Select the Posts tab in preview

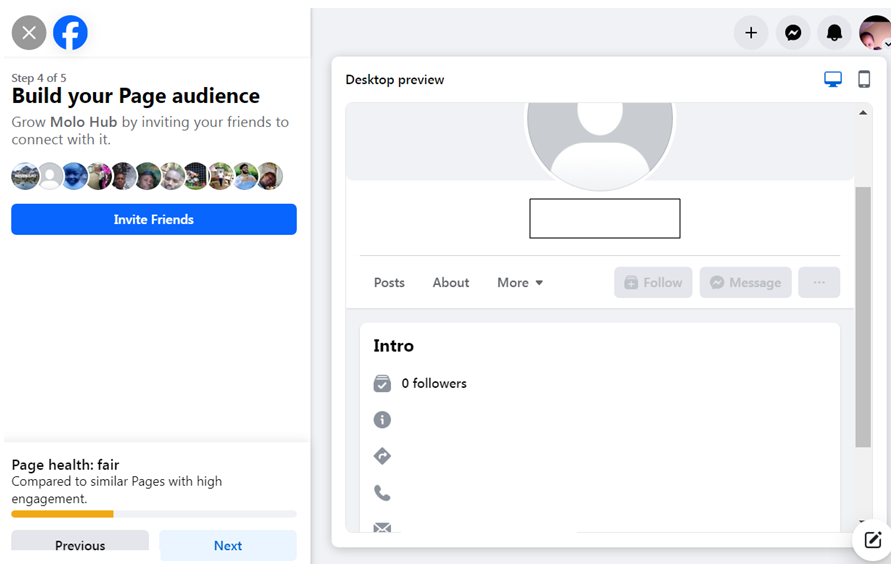389,282
